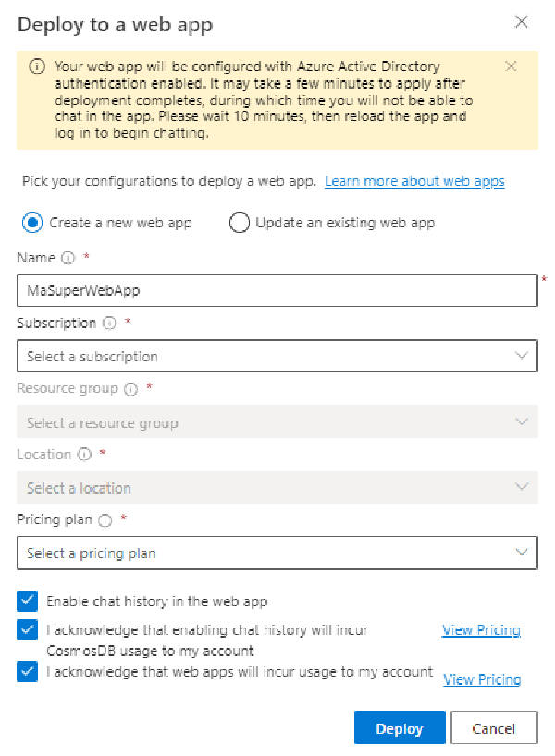Image resolution: width=555 pixels, height=756 pixels.
Task: Close the Deploy to a web app dialog
Action: pos(522,22)
